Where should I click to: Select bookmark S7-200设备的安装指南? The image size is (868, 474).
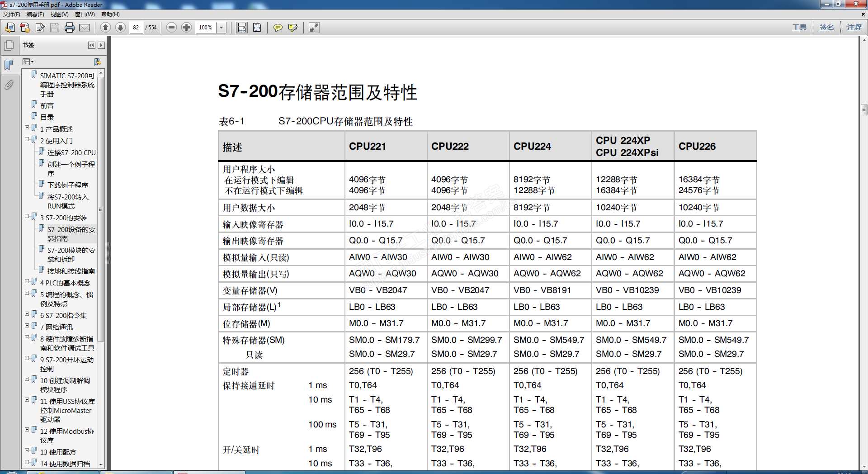coord(71,234)
